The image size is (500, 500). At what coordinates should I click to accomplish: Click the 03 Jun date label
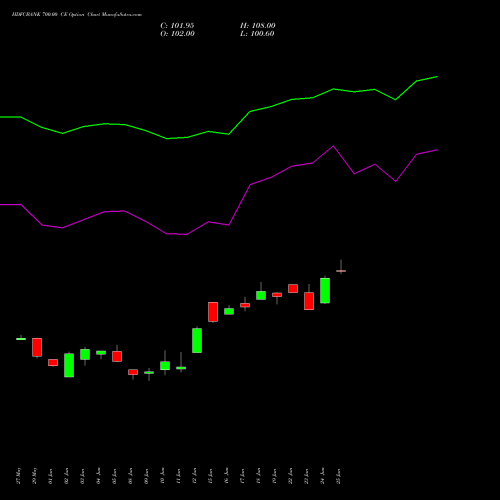[x=83, y=476]
